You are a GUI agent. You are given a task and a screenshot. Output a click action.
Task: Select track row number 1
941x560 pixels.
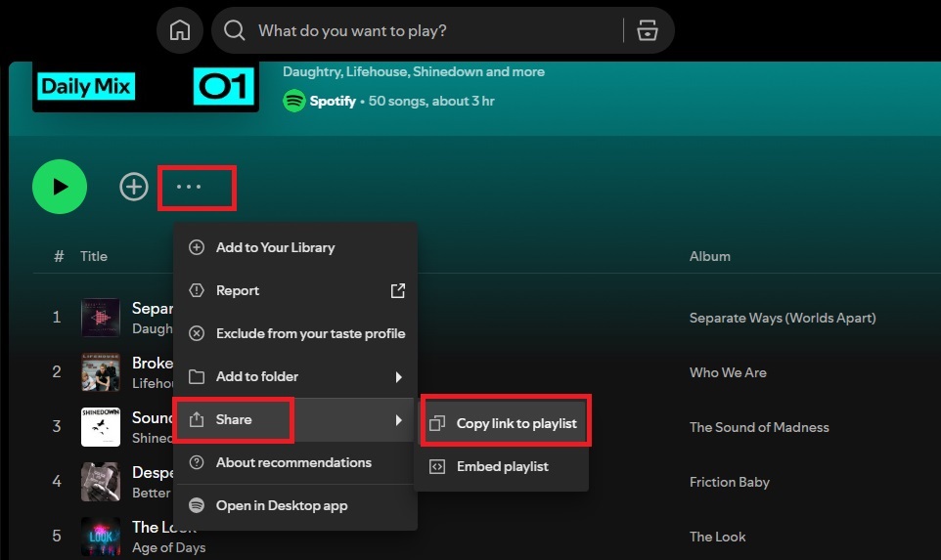point(57,318)
